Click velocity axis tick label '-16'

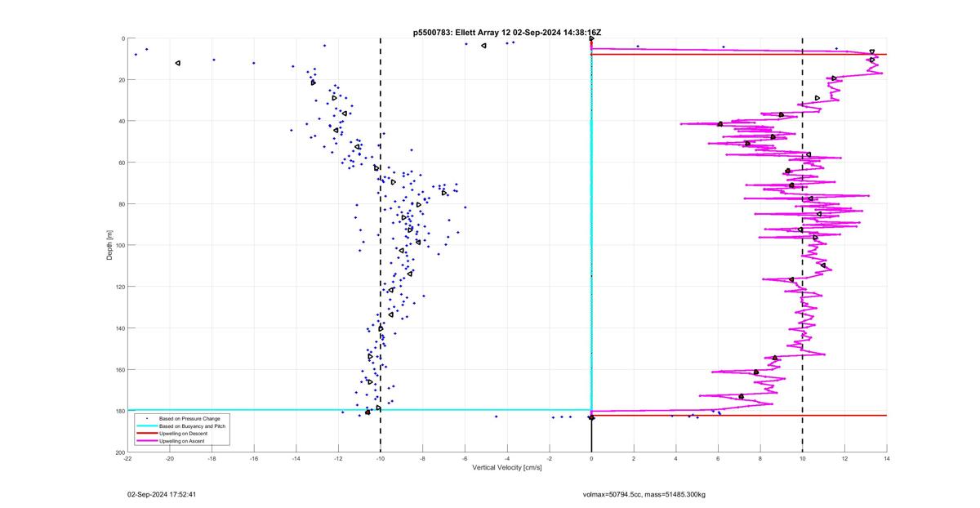[x=254, y=458]
